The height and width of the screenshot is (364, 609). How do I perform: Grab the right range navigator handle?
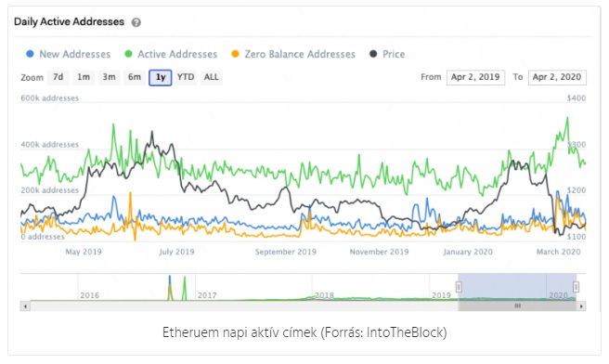pos(576,287)
